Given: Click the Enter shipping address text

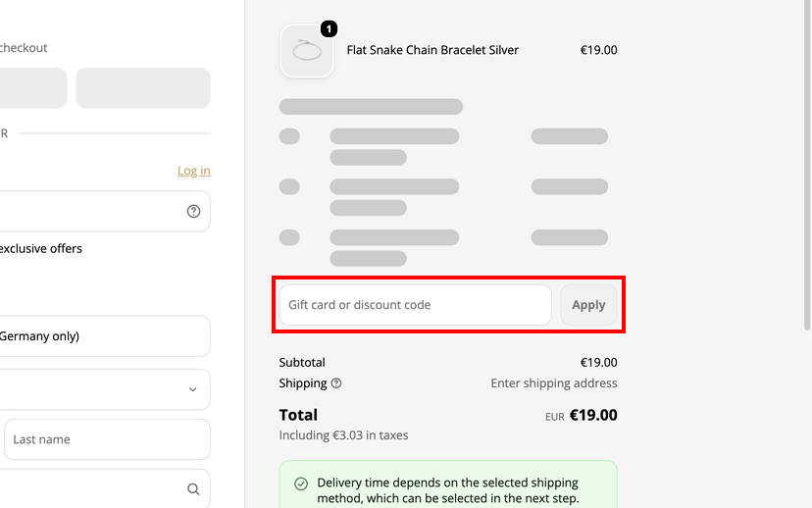Looking at the screenshot, I should [553, 383].
